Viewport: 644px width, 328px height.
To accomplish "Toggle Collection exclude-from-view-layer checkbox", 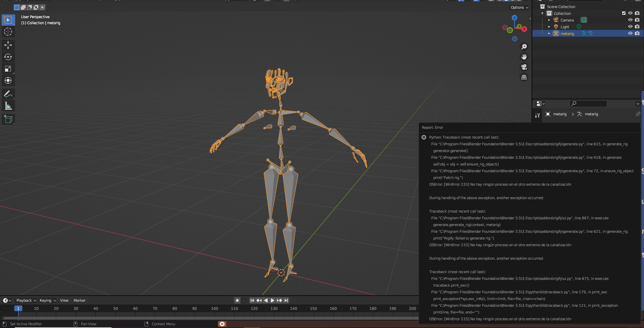I will point(624,13).
